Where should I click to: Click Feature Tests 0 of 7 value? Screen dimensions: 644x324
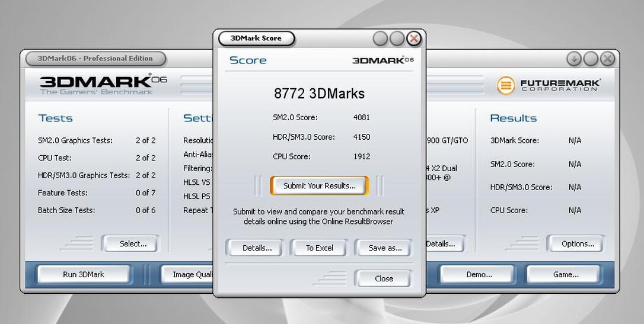146,193
